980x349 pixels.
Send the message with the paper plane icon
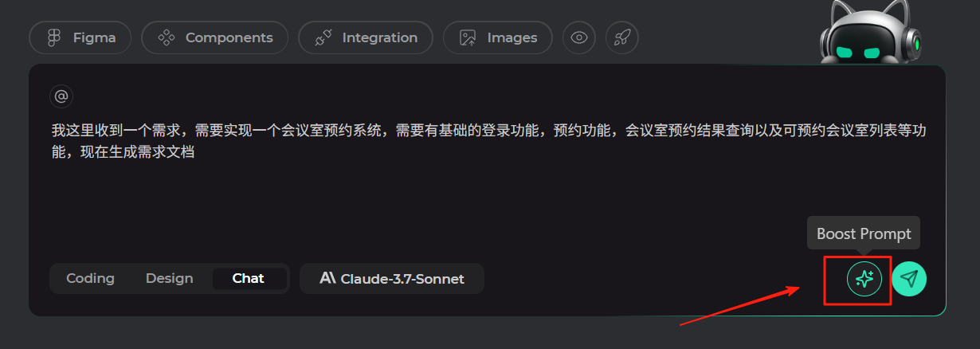[x=909, y=279]
